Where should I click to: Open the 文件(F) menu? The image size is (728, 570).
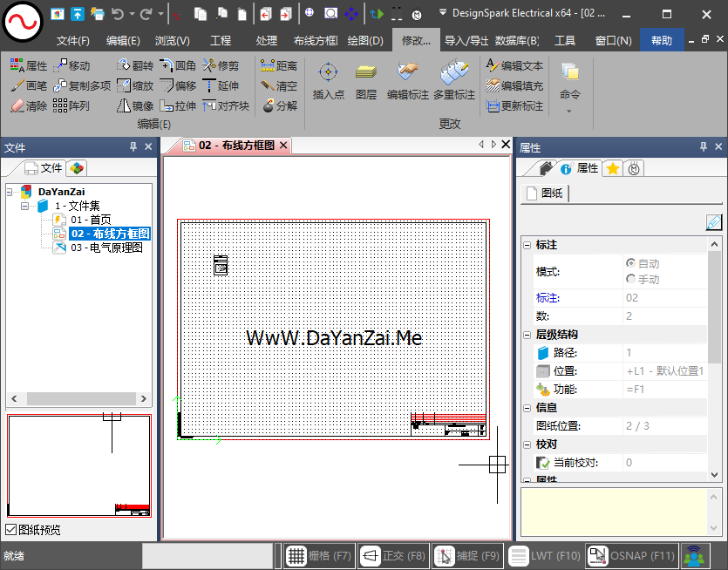click(73, 41)
